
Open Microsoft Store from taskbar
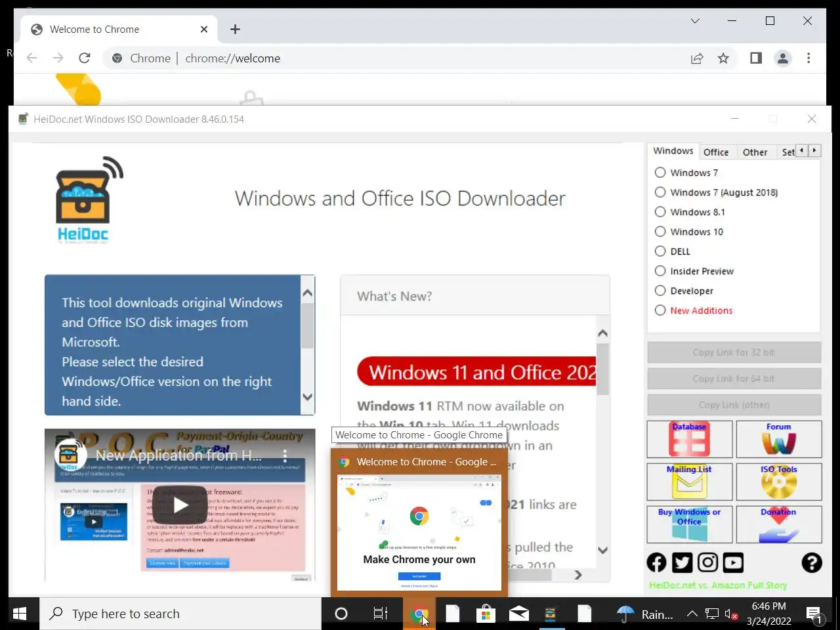click(486, 614)
